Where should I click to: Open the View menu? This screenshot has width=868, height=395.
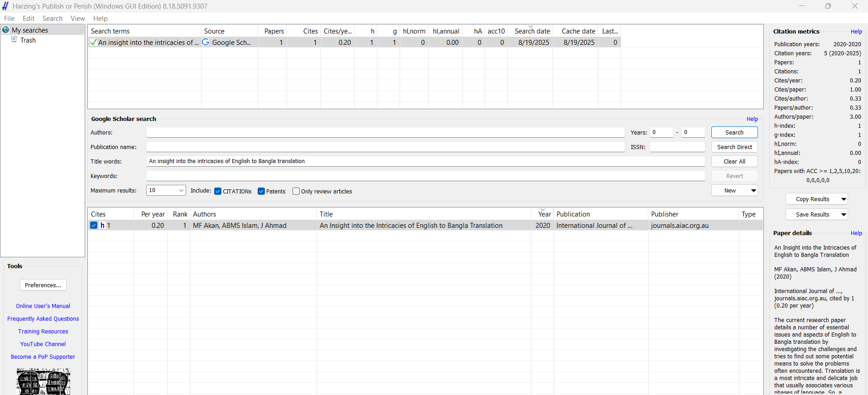pyautogui.click(x=78, y=19)
